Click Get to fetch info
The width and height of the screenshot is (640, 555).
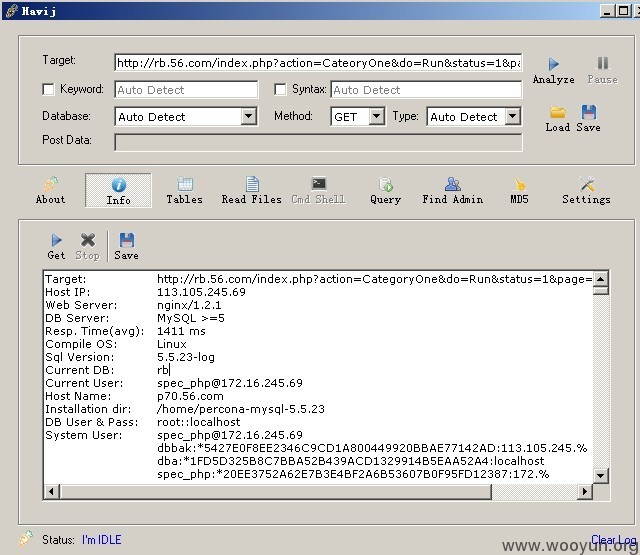pos(56,246)
